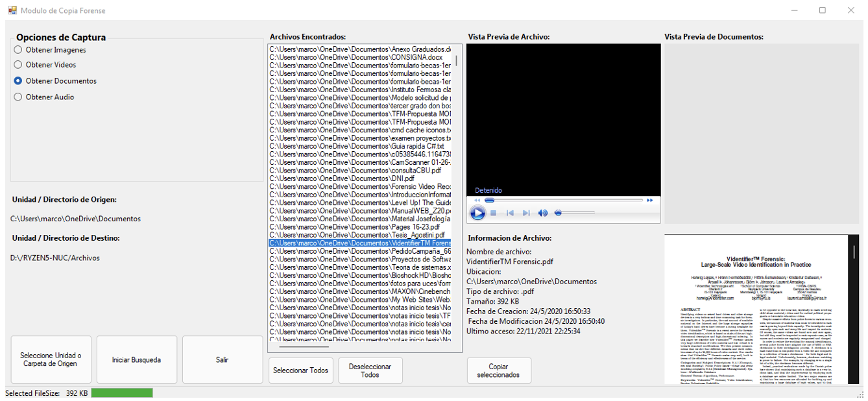Select the fotos para uces row

pyautogui.click(x=360, y=284)
